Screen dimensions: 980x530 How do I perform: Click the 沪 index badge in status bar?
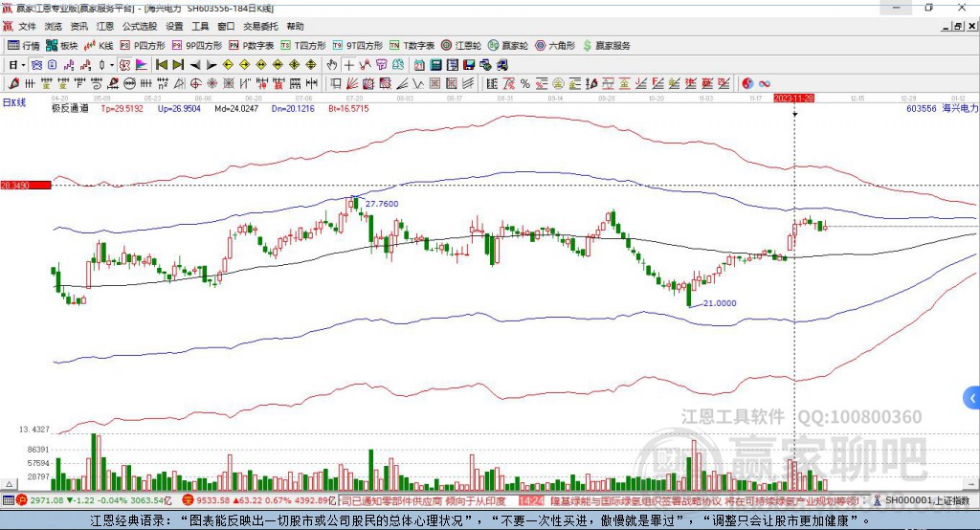coord(22,500)
